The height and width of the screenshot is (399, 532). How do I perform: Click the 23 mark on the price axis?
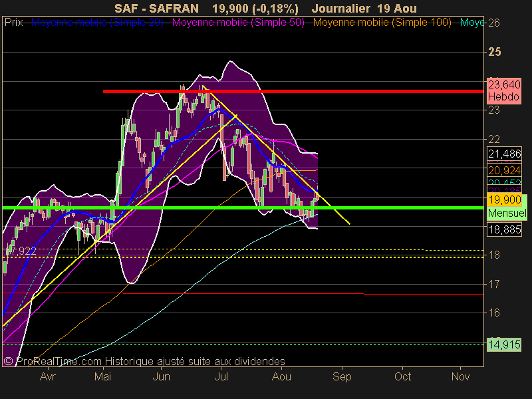(494, 110)
